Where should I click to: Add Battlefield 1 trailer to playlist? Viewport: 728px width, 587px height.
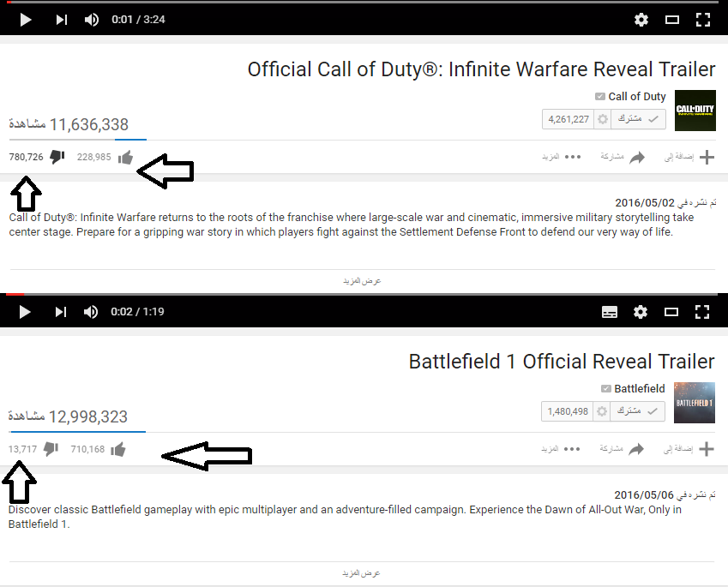[x=689, y=449]
